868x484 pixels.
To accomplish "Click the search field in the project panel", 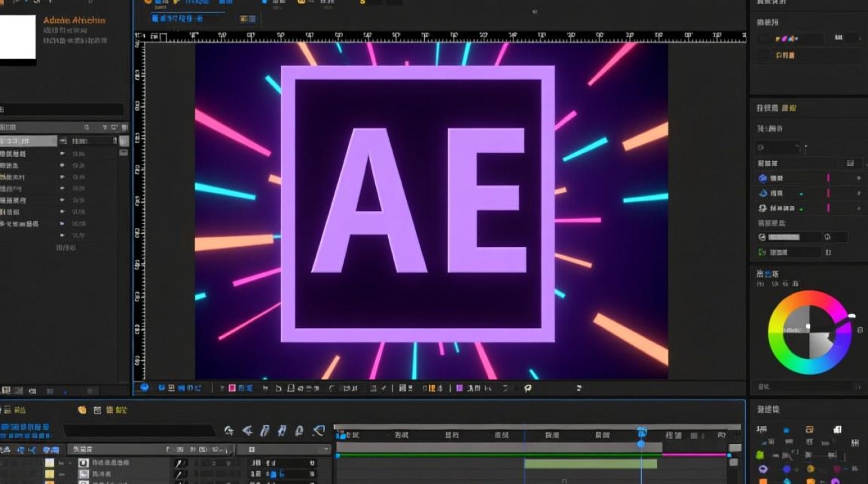I will 61,110.
